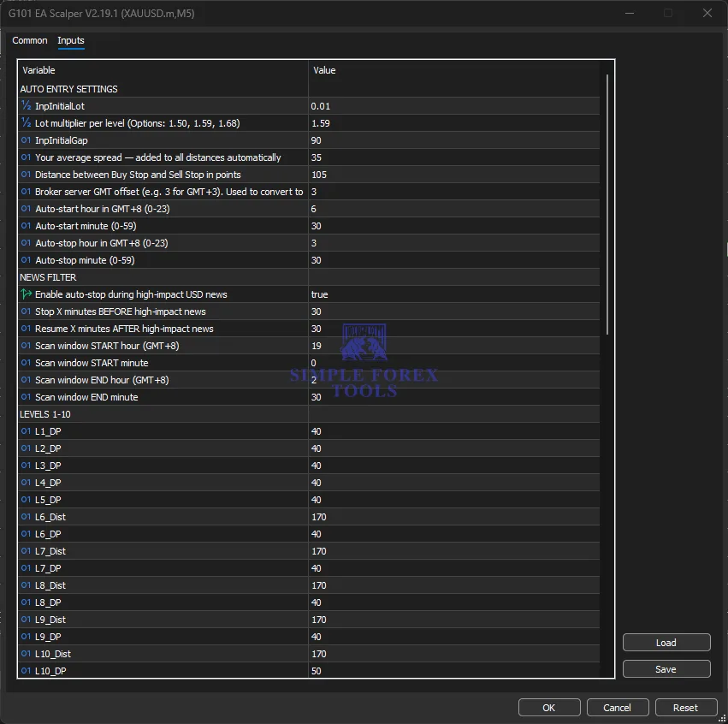The height and width of the screenshot is (724, 728).
Task: Click the icon beside Scan window END hour
Action: [x=26, y=380]
